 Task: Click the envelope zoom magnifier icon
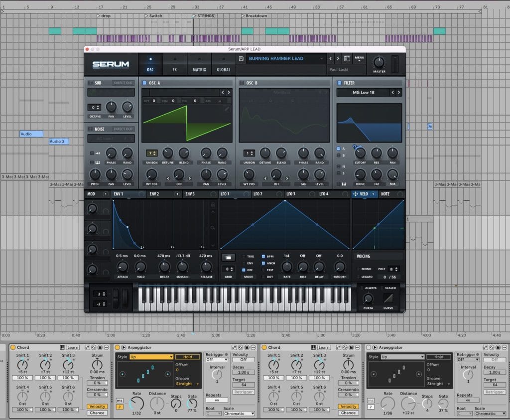pyautogui.click(x=213, y=228)
